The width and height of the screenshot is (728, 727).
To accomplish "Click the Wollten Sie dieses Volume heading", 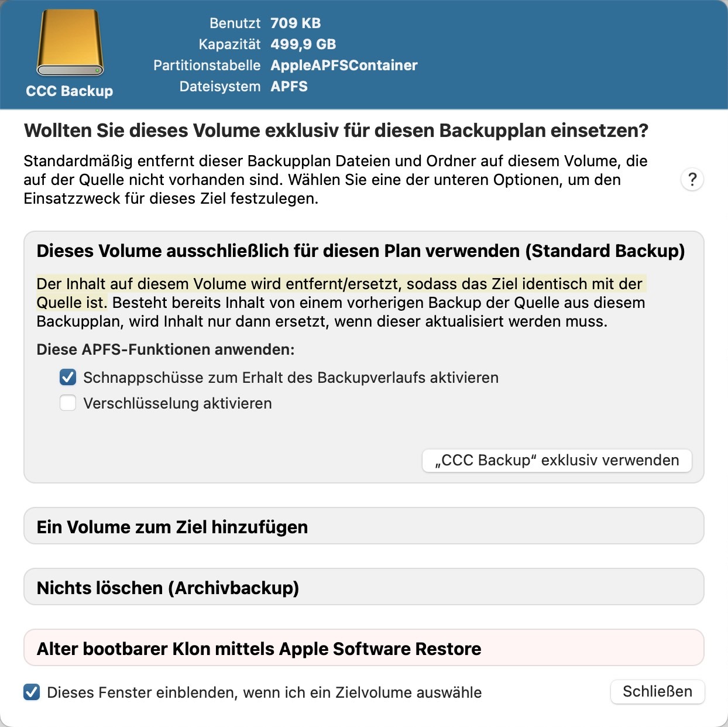I will point(336,130).
